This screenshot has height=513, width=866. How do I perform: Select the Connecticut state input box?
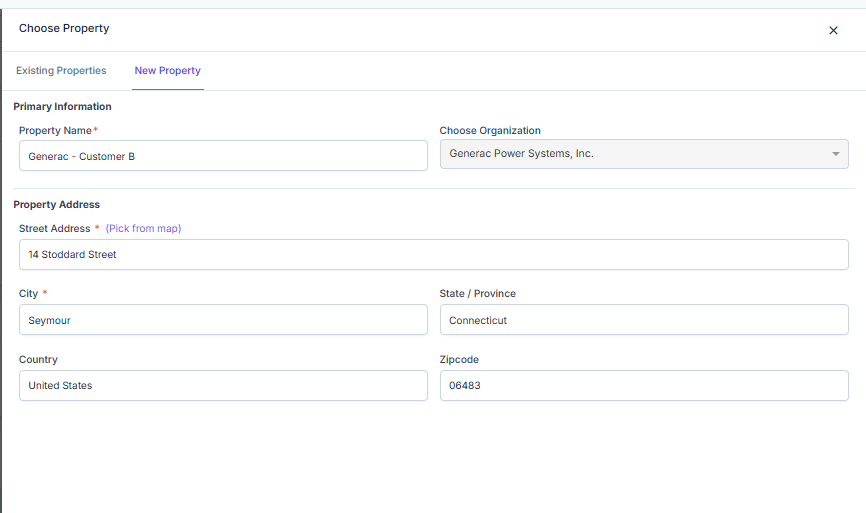click(644, 320)
